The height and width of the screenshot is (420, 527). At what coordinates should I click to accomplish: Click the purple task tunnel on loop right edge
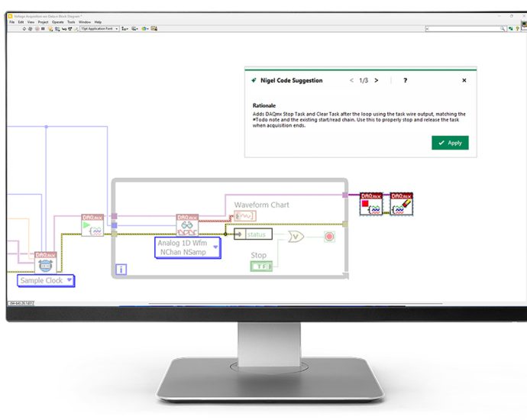coord(345,195)
